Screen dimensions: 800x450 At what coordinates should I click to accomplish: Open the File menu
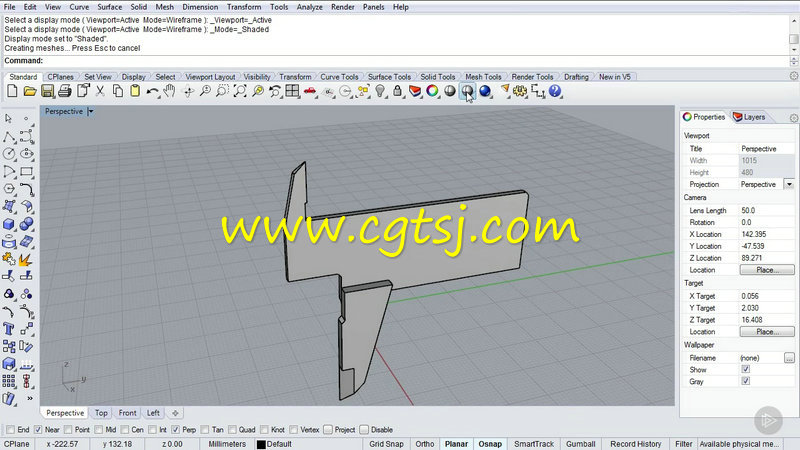pyautogui.click(x=10, y=7)
